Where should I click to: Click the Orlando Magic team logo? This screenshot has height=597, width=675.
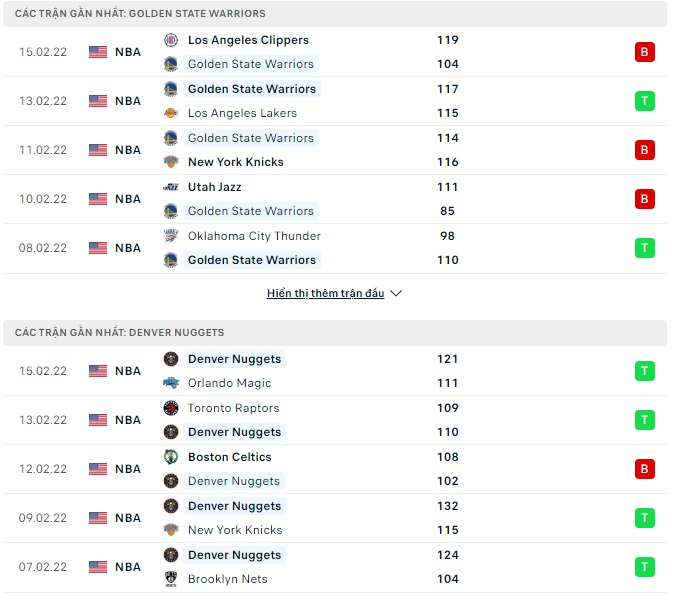(170, 383)
